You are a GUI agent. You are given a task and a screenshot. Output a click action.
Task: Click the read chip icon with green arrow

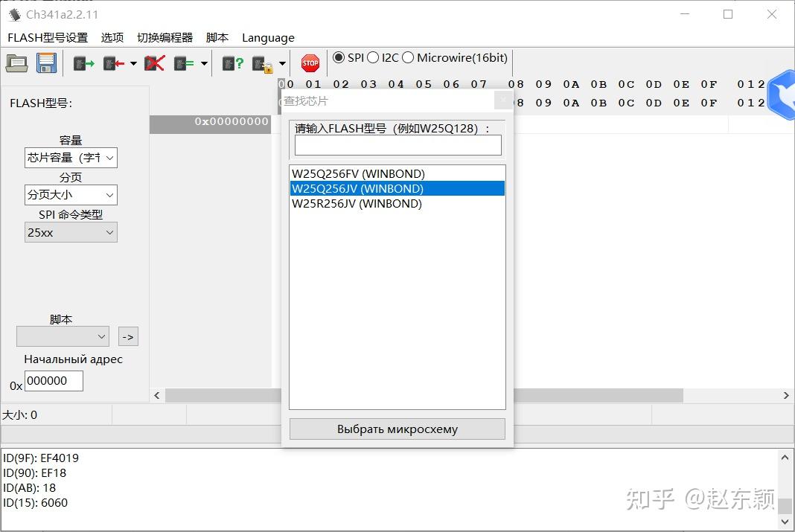(84, 63)
